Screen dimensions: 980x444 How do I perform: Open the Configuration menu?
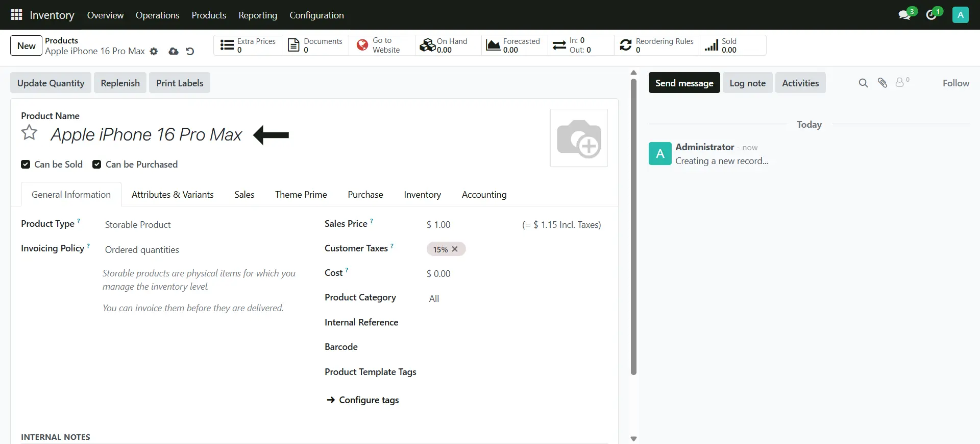coord(316,15)
